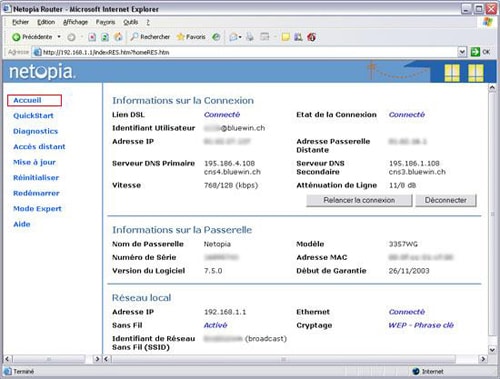The image size is (500, 379).
Task: Click the red round toolbar icon
Action: click(x=311, y=37)
